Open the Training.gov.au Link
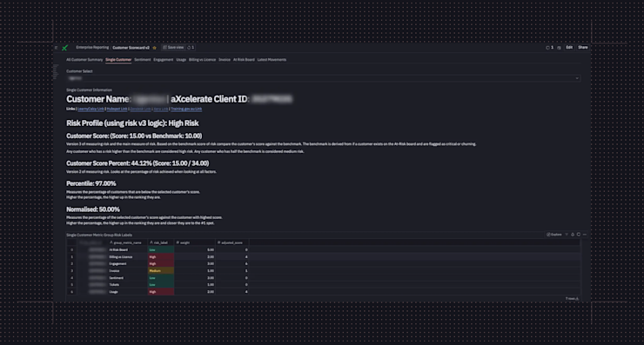644x345 pixels. tap(186, 109)
